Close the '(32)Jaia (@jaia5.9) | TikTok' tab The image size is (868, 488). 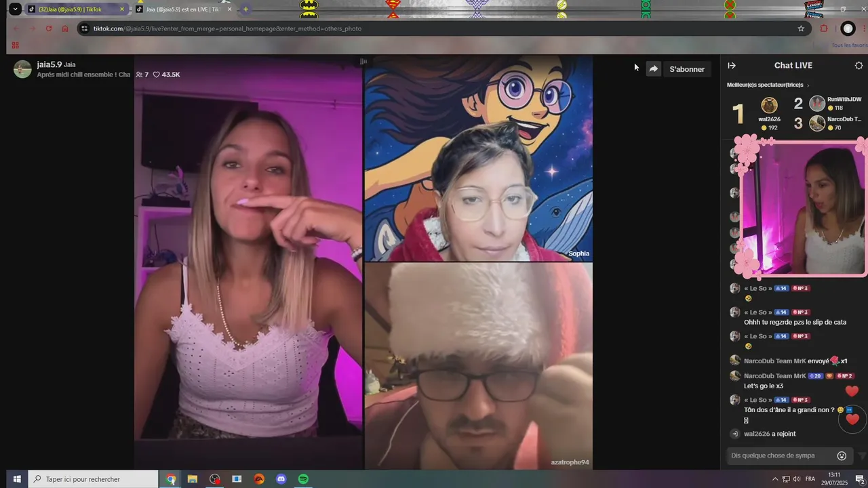click(x=122, y=9)
